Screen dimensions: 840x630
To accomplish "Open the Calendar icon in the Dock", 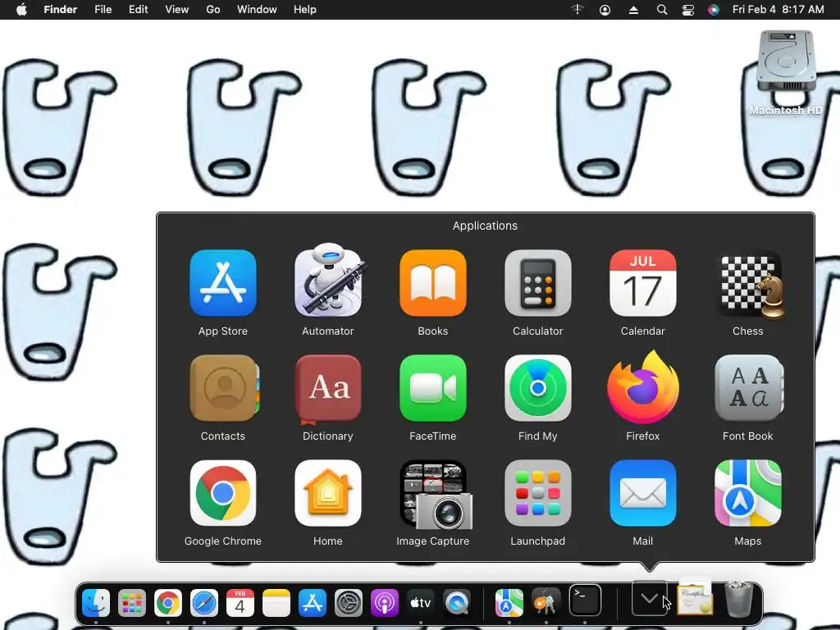I will click(x=240, y=603).
